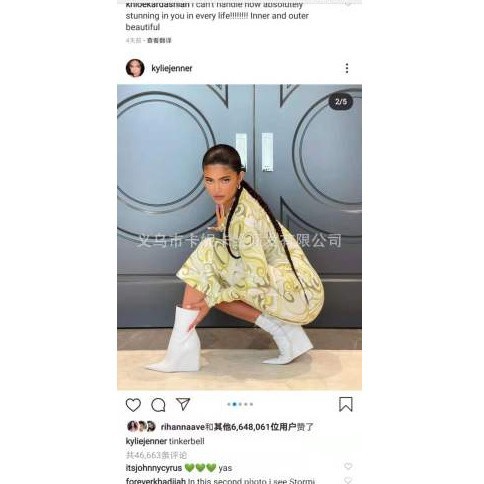484x484 pixels.
Task: Open rihannaave profile from likes line
Action: pyautogui.click(x=182, y=427)
